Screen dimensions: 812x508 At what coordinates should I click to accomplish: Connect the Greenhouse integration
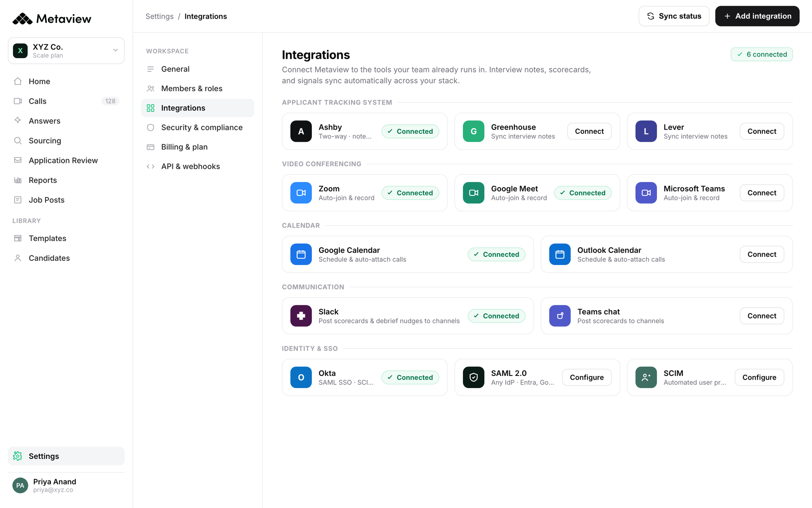click(x=589, y=131)
